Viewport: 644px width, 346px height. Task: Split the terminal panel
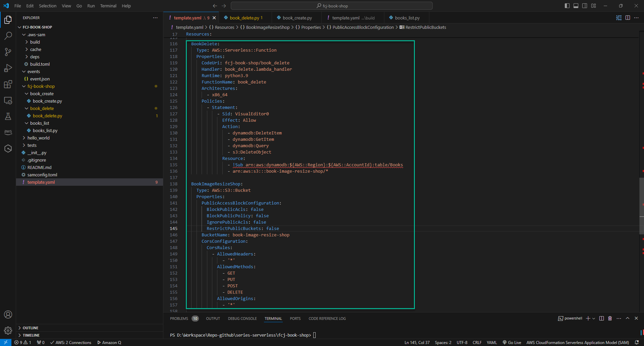pyautogui.click(x=601, y=319)
